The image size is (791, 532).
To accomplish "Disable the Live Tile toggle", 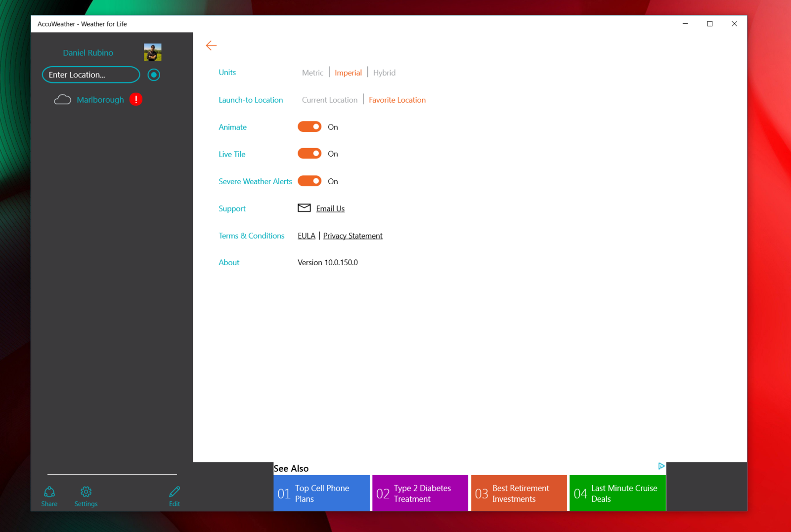I will pos(309,154).
